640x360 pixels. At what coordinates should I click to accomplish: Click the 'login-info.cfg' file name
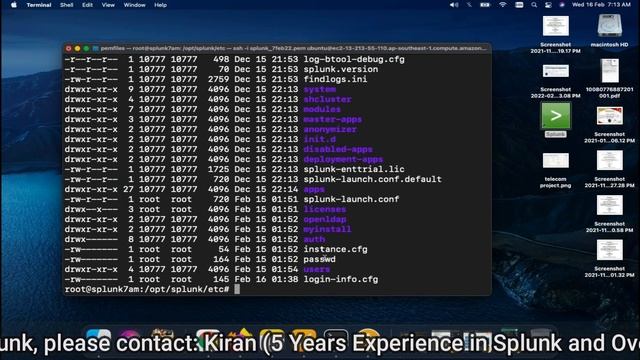pyautogui.click(x=341, y=280)
